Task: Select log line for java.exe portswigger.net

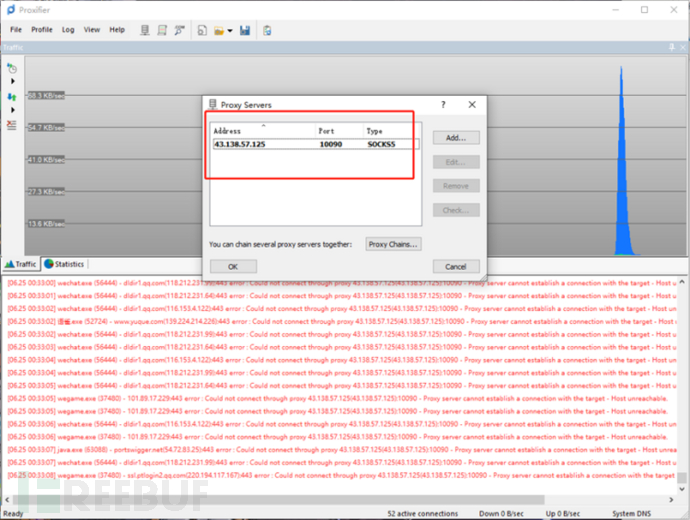Action: pyautogui.click(x=341, y=450)
